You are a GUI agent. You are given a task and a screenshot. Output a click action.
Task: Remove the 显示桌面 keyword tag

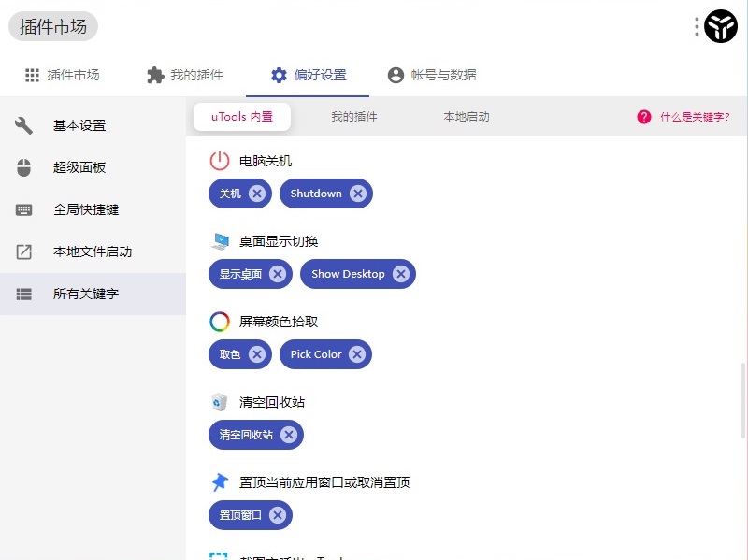click(278, 274)
